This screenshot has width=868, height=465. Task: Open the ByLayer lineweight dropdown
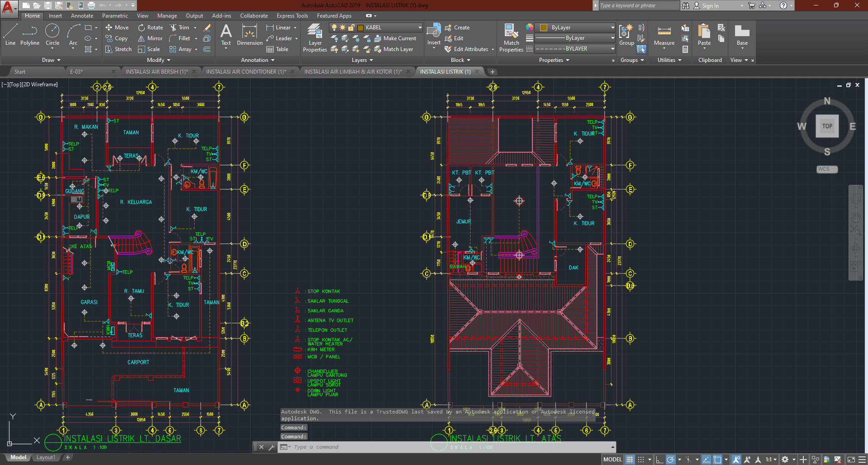point(575,38)
